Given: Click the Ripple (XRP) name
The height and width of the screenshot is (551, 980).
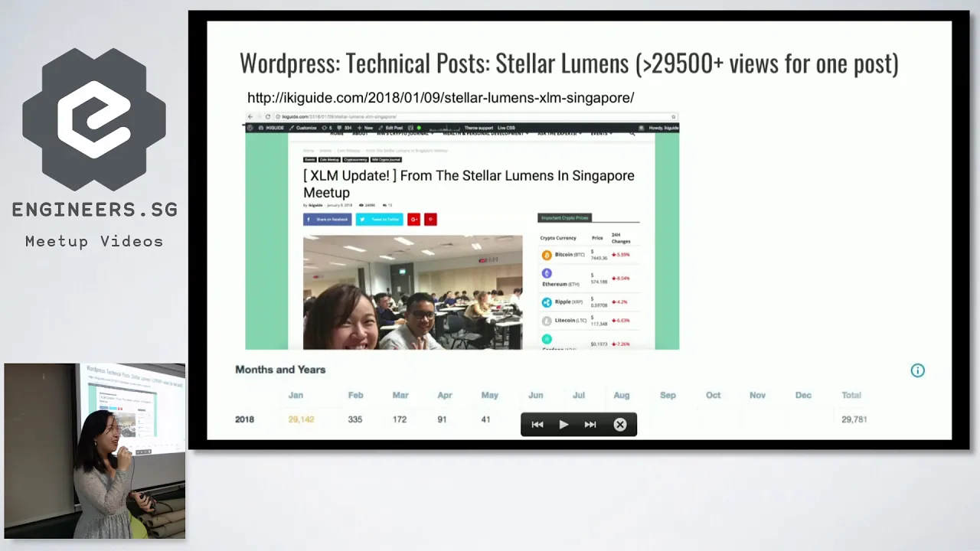Looking at the screenshot, I should coord(569,302).
